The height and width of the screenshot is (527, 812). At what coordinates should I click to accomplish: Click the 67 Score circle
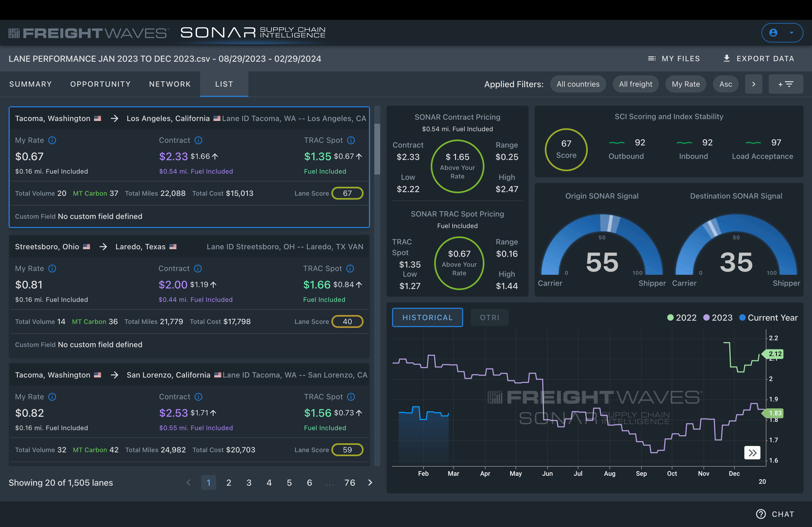click(x=566, y=149)
